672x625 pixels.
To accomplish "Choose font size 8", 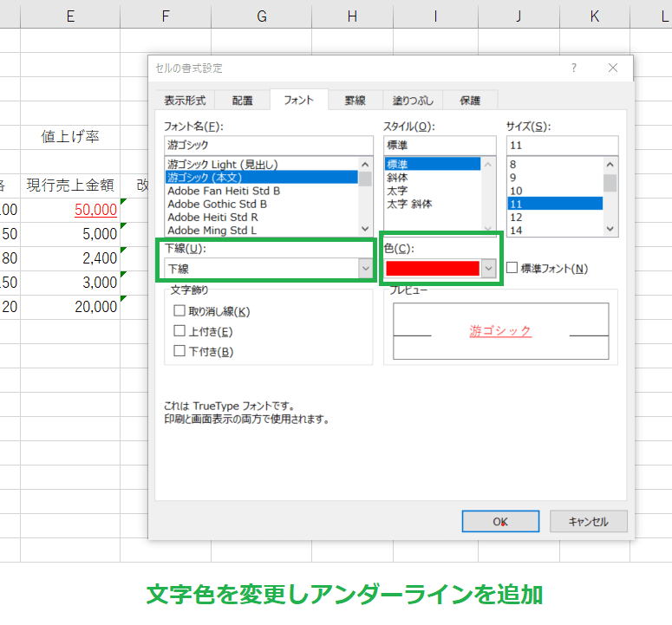I will pyautogui.click(x=555, y=164).
